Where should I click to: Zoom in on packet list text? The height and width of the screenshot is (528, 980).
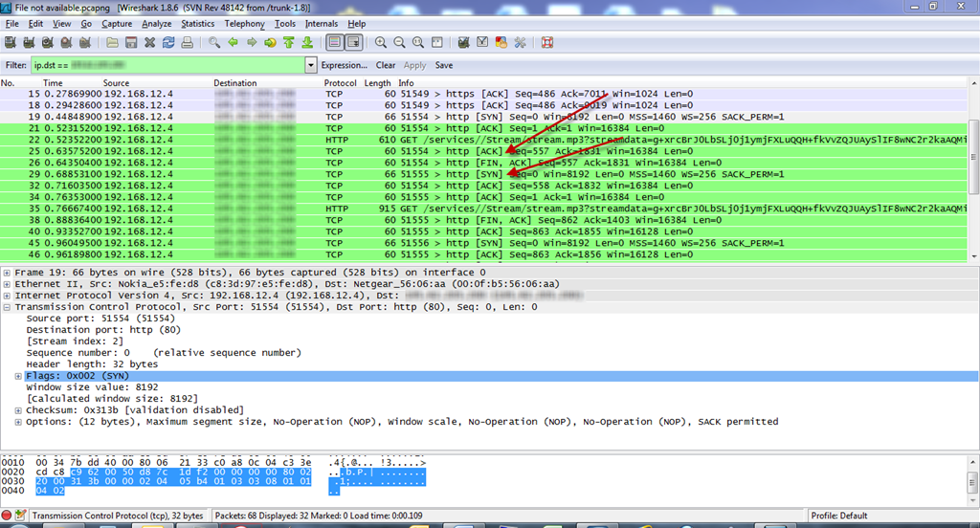click(x=381, y=43)
